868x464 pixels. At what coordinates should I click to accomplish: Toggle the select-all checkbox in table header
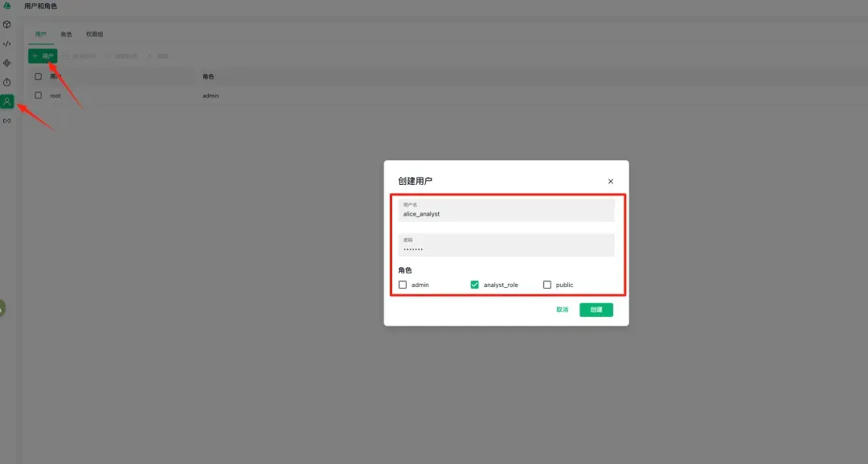(38, 76)
